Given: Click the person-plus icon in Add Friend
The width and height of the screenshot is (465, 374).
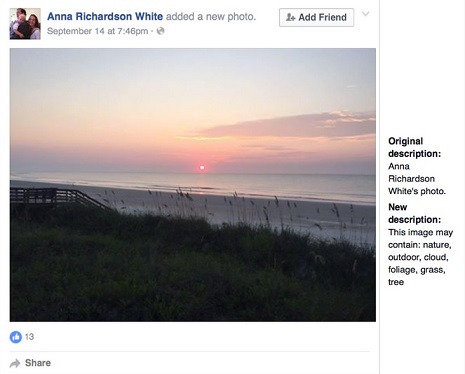Looking at the screenshot, I should point(291,17).
